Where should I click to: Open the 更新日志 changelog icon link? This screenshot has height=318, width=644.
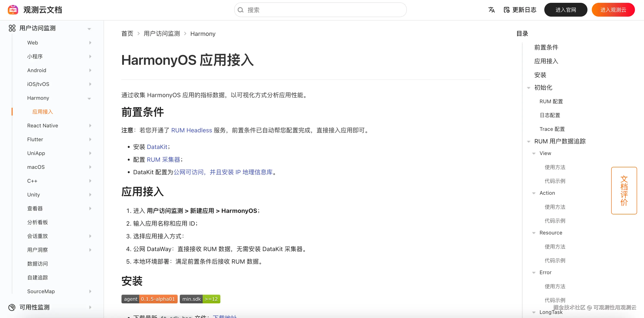coord(507,10)
